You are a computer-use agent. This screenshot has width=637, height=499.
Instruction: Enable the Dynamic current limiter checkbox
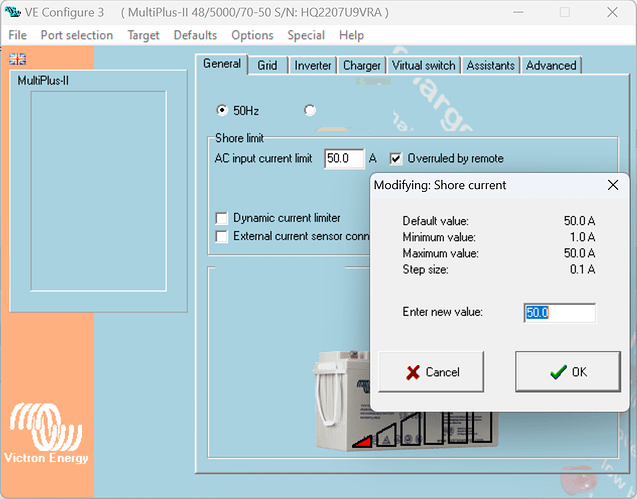pyautogui.click(x=221, y=218)
